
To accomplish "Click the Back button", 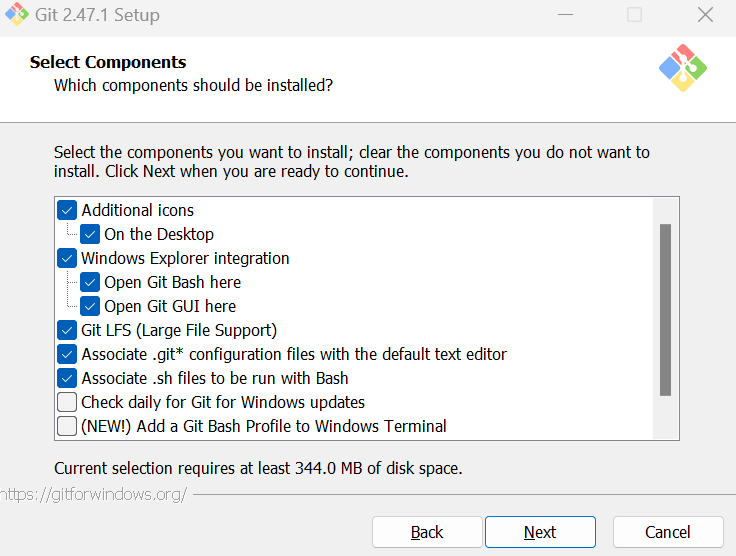I will click(x=427, y=532).
